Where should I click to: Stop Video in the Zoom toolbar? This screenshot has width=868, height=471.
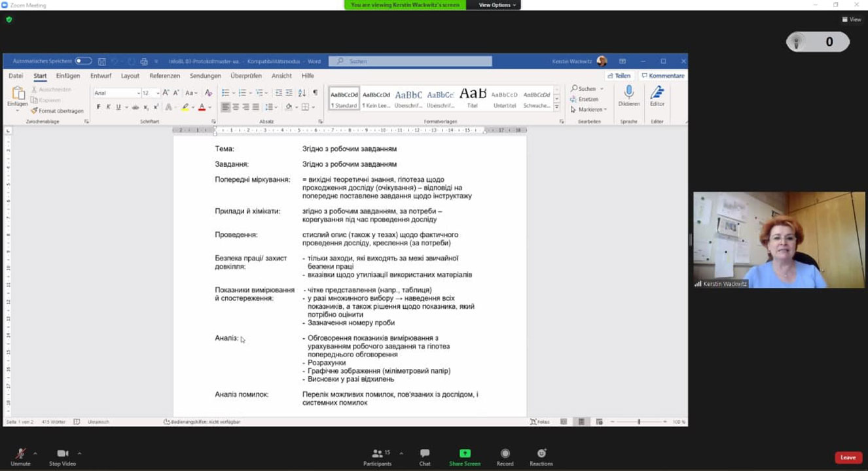point(63,456)
